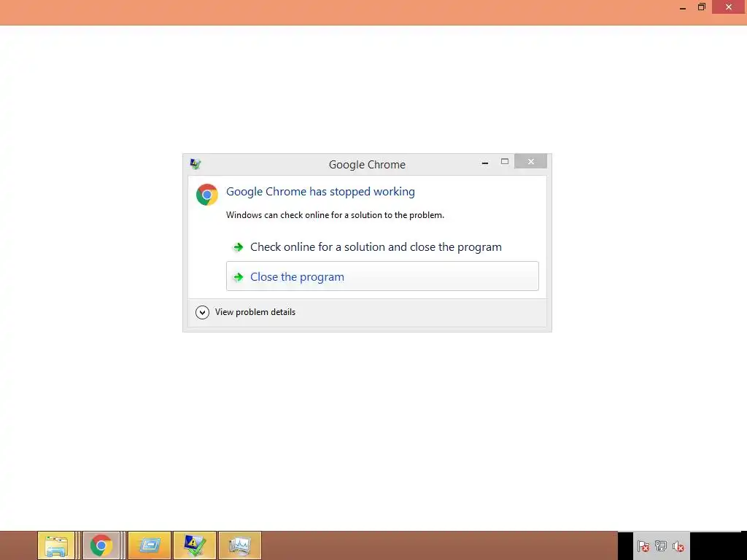The width and height of the screenshot is (747, 560).
Task: Click the 'Google Chrome has stopped working' heading
Action: point(320,192)
